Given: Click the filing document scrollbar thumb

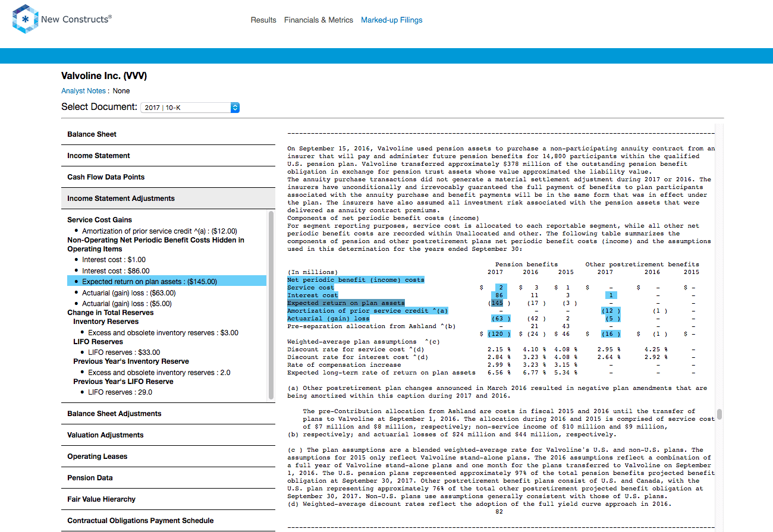Looking at the screenshot, I should click(719, 414).
